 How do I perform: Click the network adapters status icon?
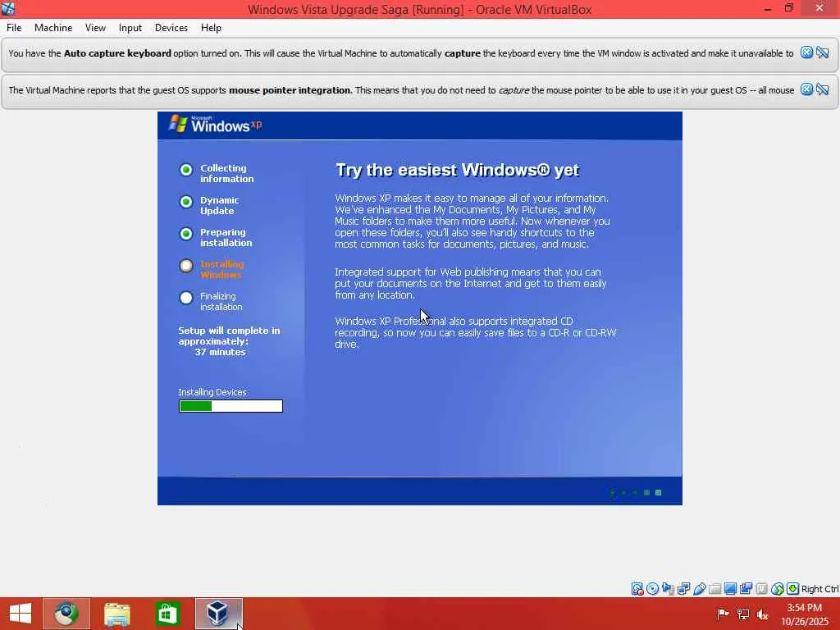pyautogui.click(x=683, y=589)
